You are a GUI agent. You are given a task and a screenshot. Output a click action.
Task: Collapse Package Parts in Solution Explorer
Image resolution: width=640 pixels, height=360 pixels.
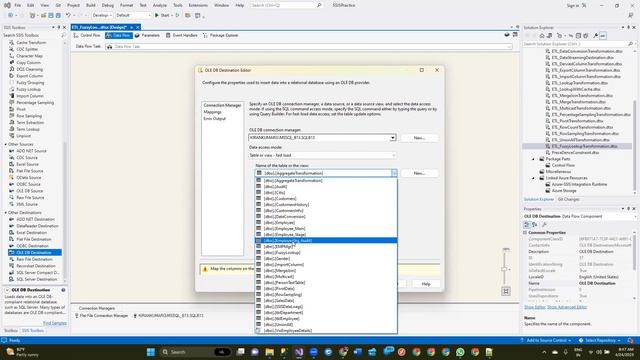[533, 159]
